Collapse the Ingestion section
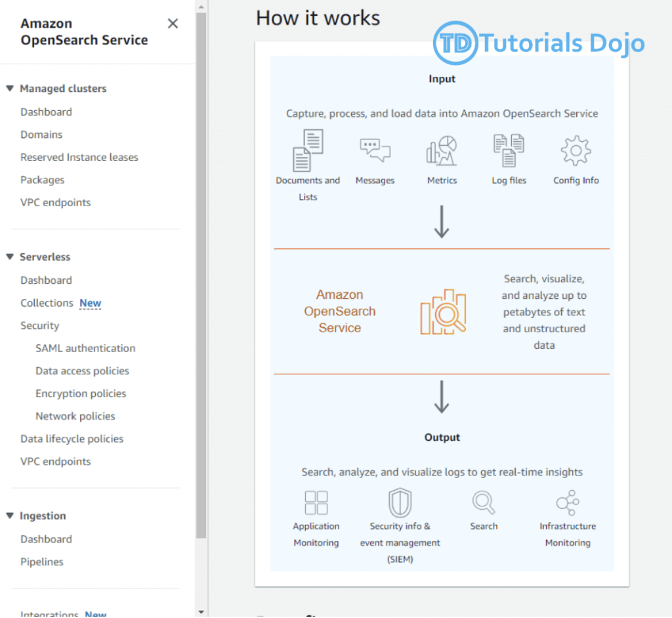672x618 pixels. 10,516
